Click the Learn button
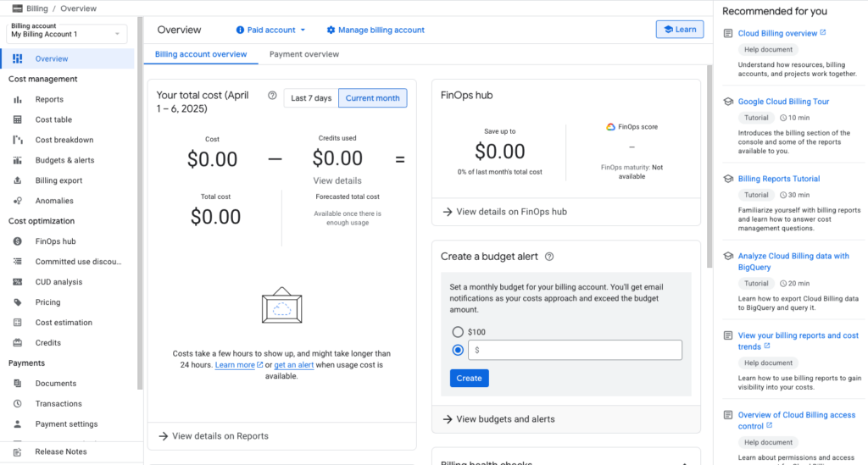 point(680,30)
